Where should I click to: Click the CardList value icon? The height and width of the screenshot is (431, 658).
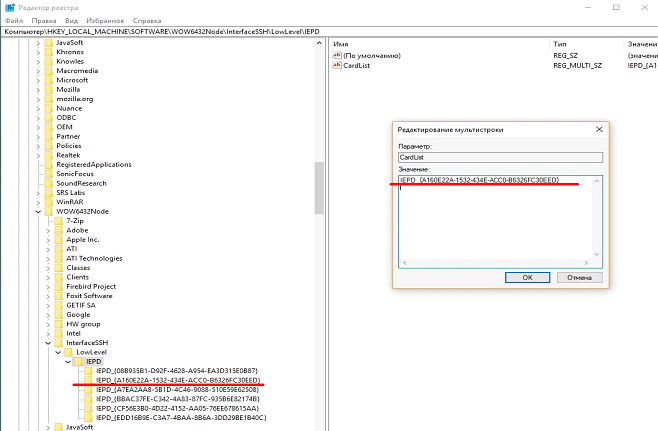coord(336,65)
